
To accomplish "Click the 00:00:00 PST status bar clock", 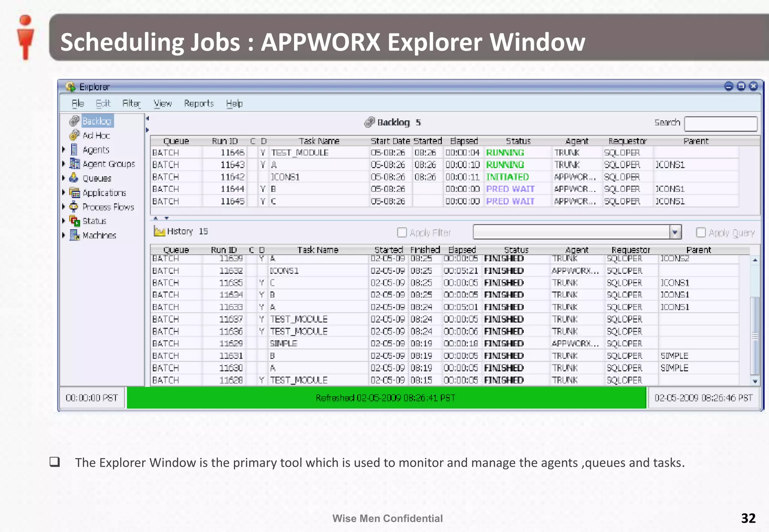I will [x=92, y=398].
